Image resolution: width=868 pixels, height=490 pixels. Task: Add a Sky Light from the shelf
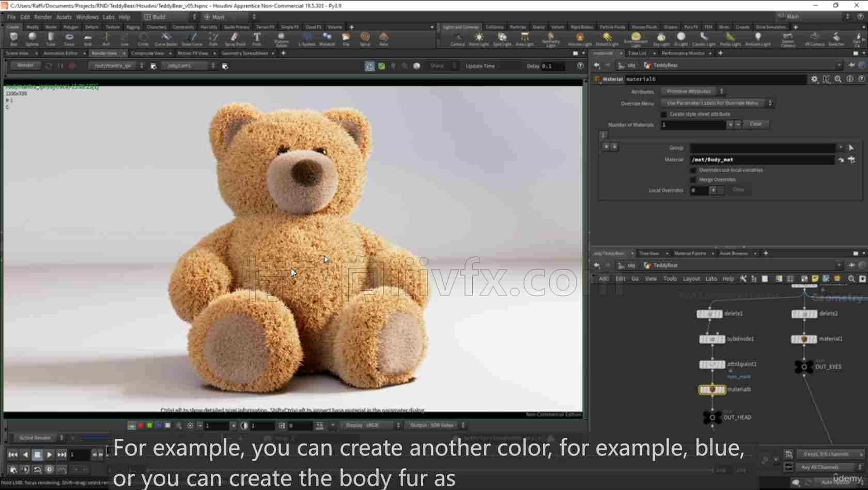(x=661, y=39)
